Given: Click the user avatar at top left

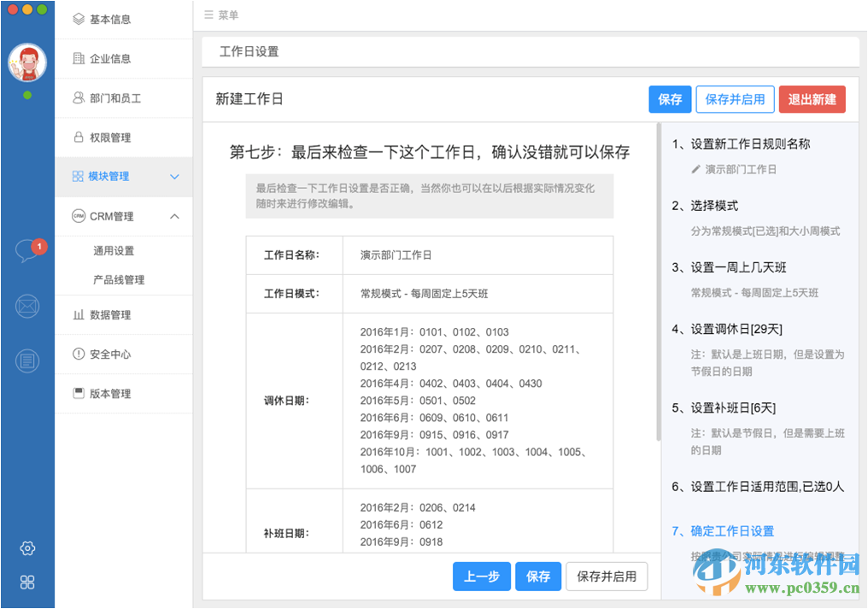Looking at the screenshot, I should 26,61.
